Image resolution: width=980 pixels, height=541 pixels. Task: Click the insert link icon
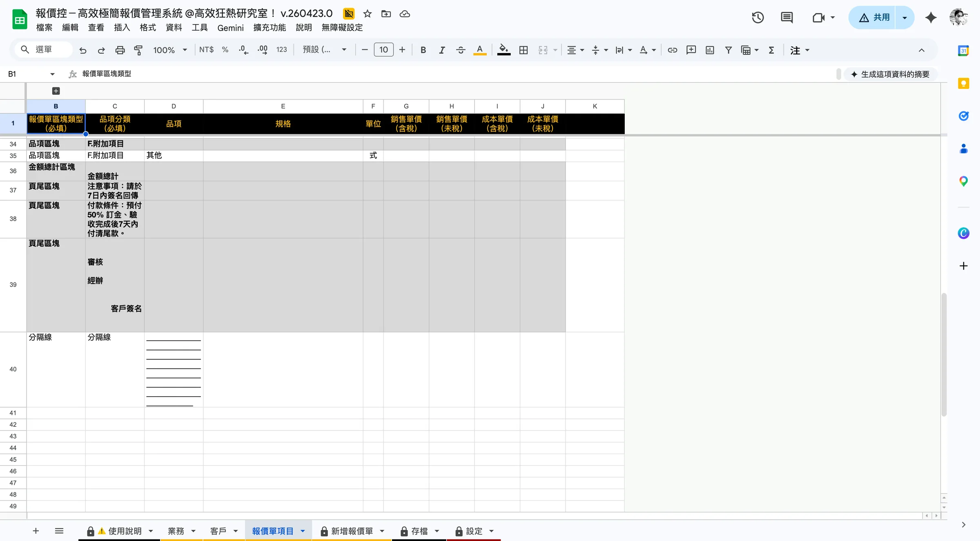coord(672,50)
